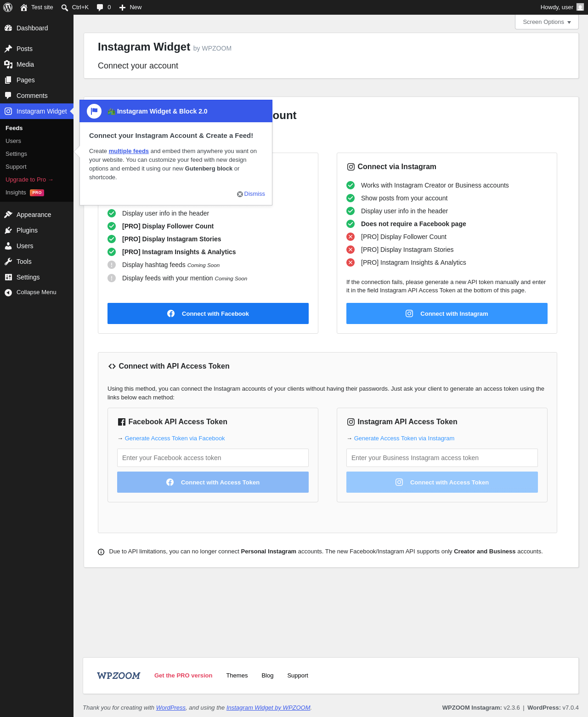This screenshot has width=588, height=717.
Task: Follow the multiple feeds link
Action: coord(129,151)
